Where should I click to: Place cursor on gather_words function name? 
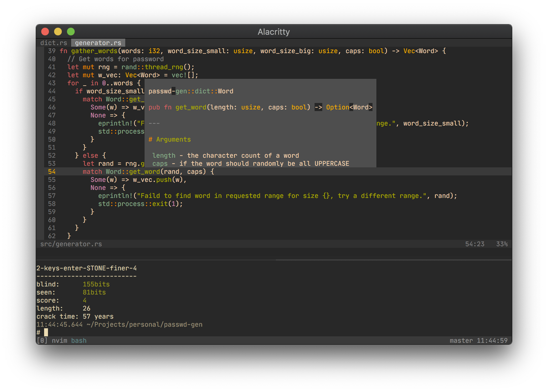point(94,51)
